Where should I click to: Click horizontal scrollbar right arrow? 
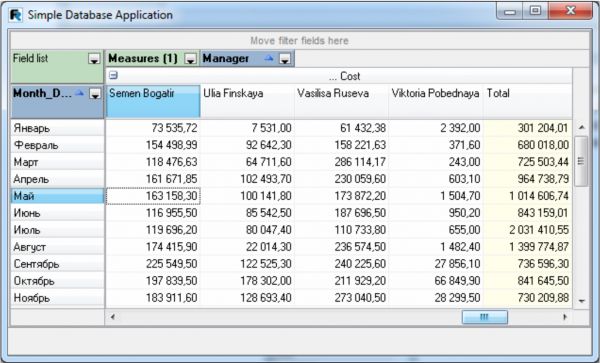pyautogui.click(x=565, y=317)
